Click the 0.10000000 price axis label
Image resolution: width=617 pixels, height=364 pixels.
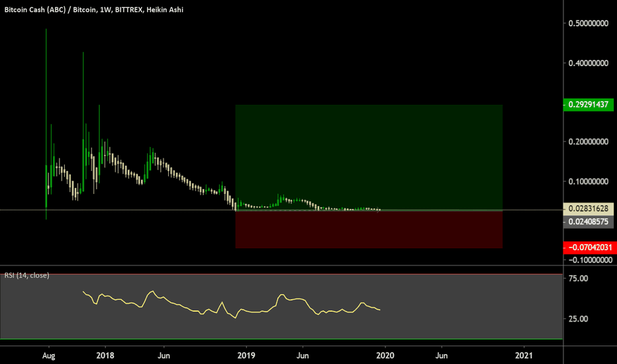tap(589, 181)
